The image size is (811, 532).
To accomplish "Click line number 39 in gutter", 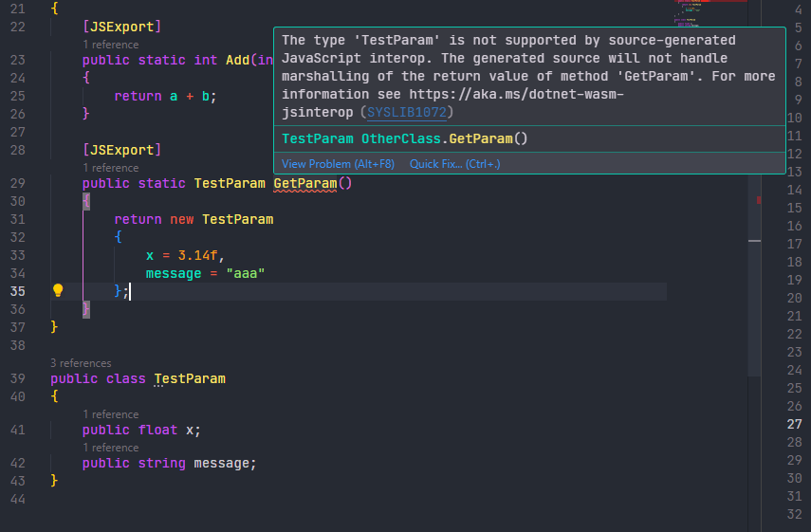I will coord(18,378).
